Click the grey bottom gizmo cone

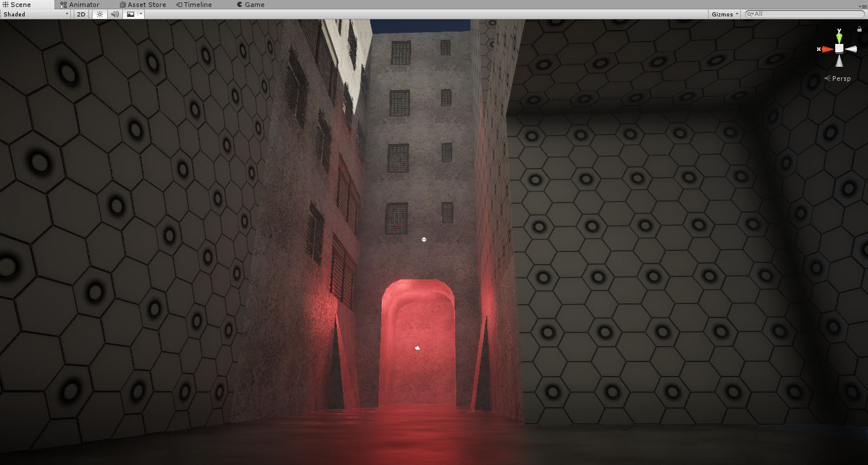tap(839, 61)
